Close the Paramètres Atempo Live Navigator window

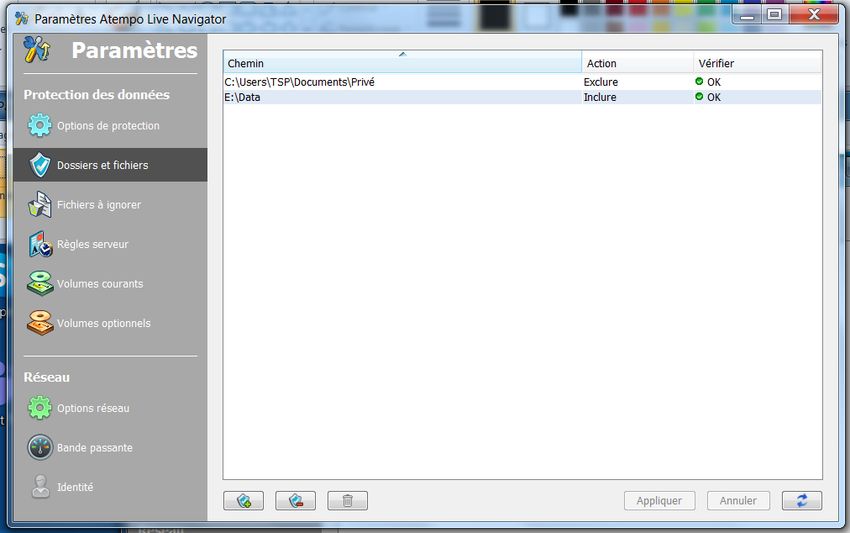click(x=814, y=15)
